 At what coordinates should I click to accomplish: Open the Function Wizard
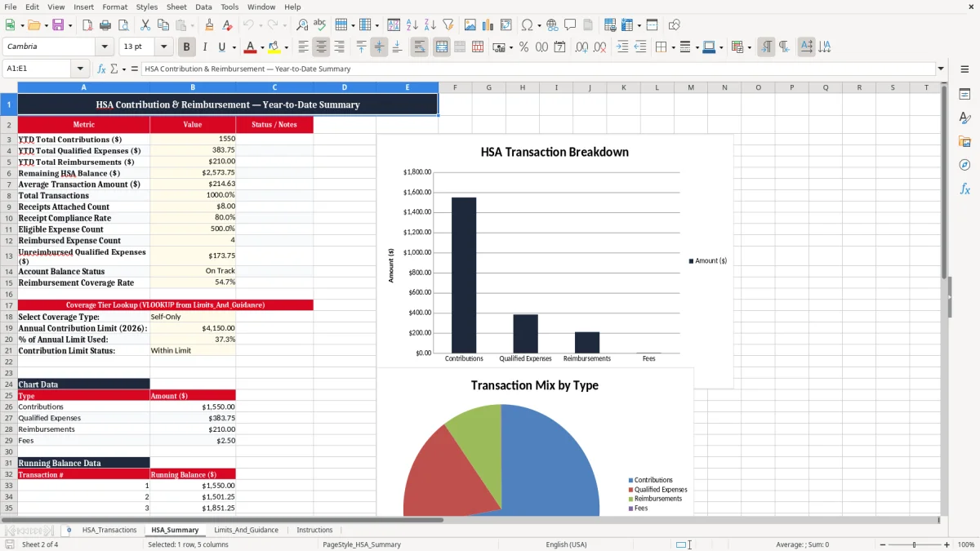101,69
